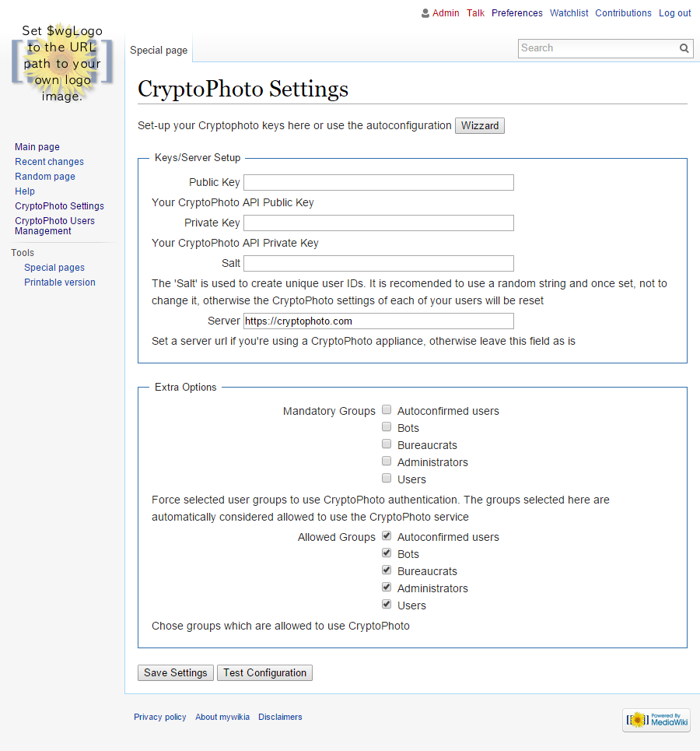Image resolution: width=700 pixels, height=751 pixels.
Task: Click the Admin user icon
Action: [x=425, y=13]
